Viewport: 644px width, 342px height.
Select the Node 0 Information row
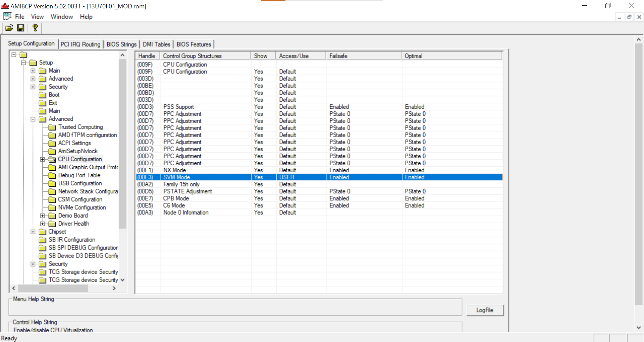319,213
